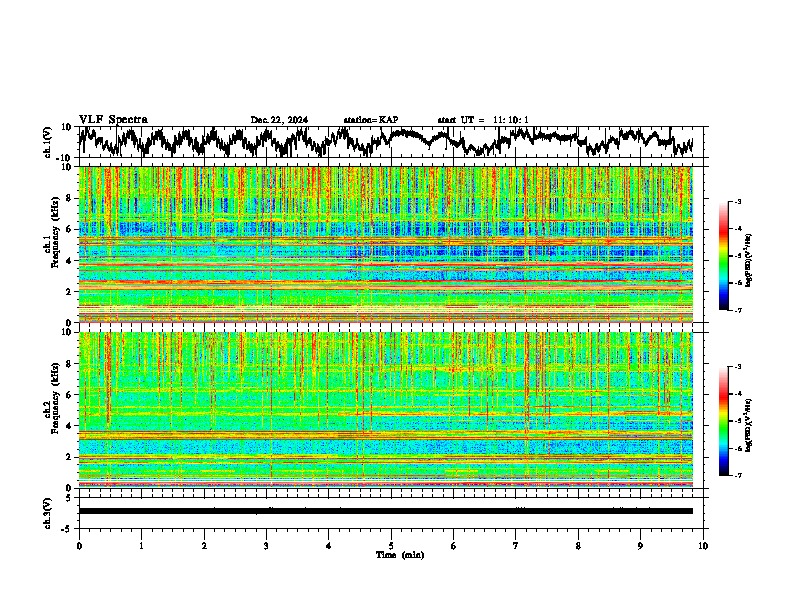792x612 pixels.
Task: Click the 'VLF Spectra' title text
Action: click(113, 120)
